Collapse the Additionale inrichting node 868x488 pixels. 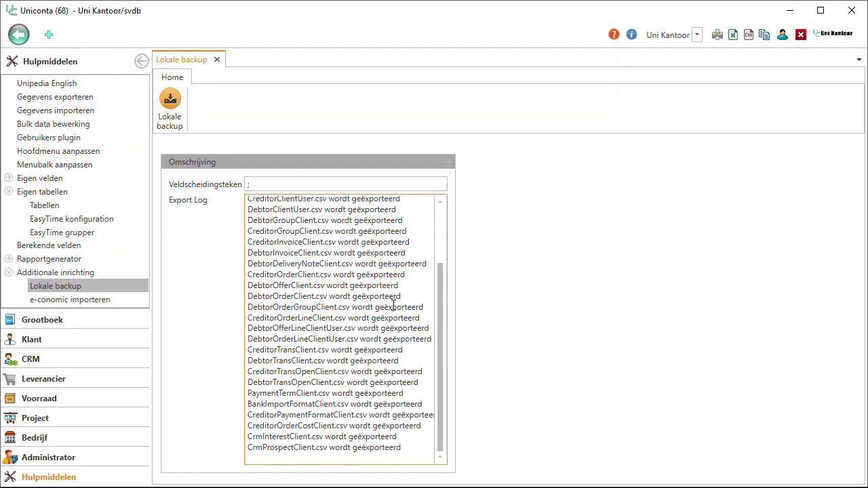9,272
